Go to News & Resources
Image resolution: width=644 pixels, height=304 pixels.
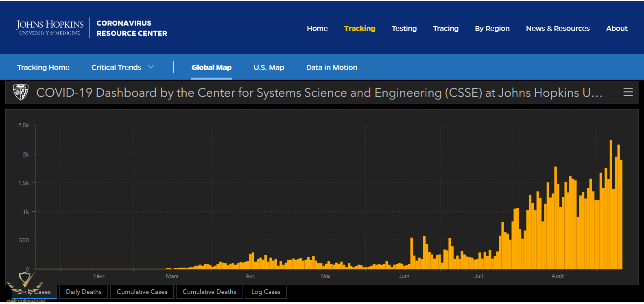[557, 28]
